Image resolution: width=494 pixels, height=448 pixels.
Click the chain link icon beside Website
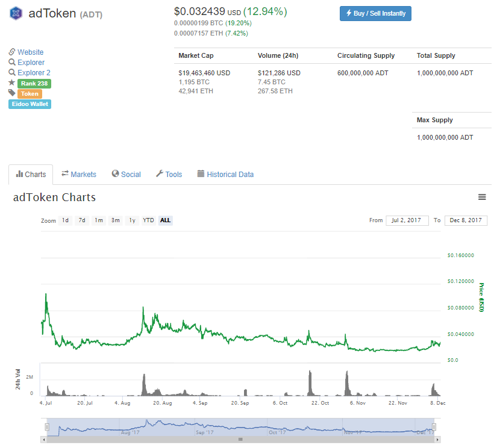pyautogui.click(x=12, y=52)
